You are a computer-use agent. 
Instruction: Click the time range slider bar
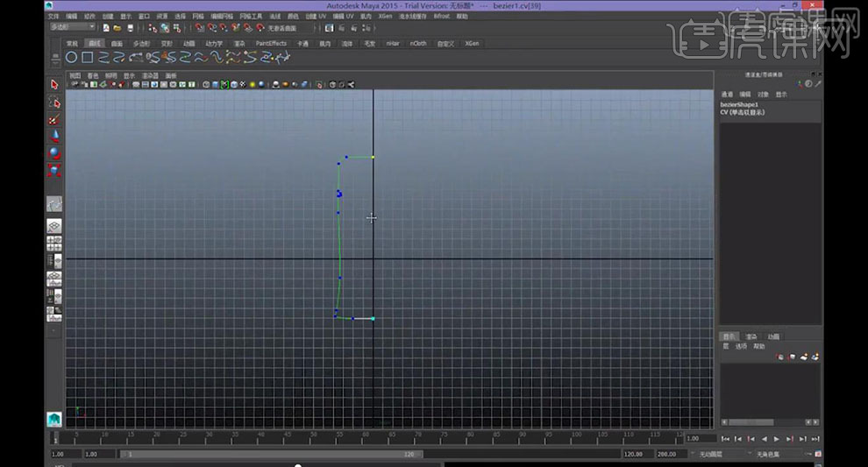[271, 454]
